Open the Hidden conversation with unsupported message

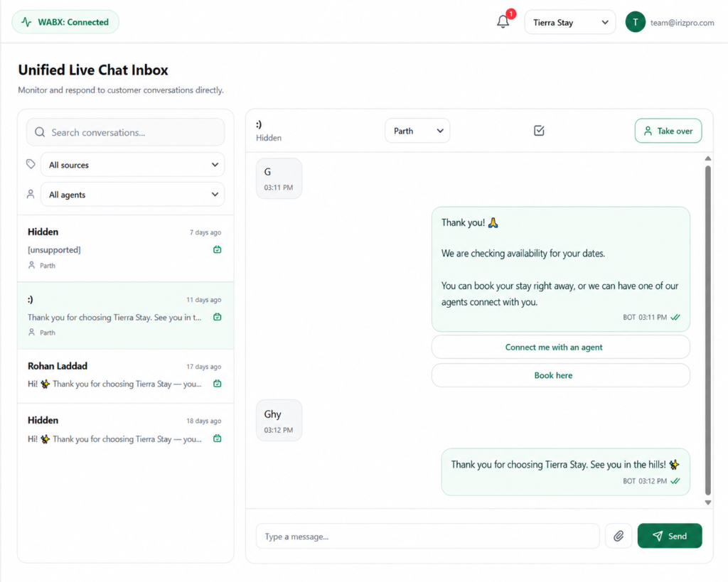pyautogui.click(x=125, y=248)
